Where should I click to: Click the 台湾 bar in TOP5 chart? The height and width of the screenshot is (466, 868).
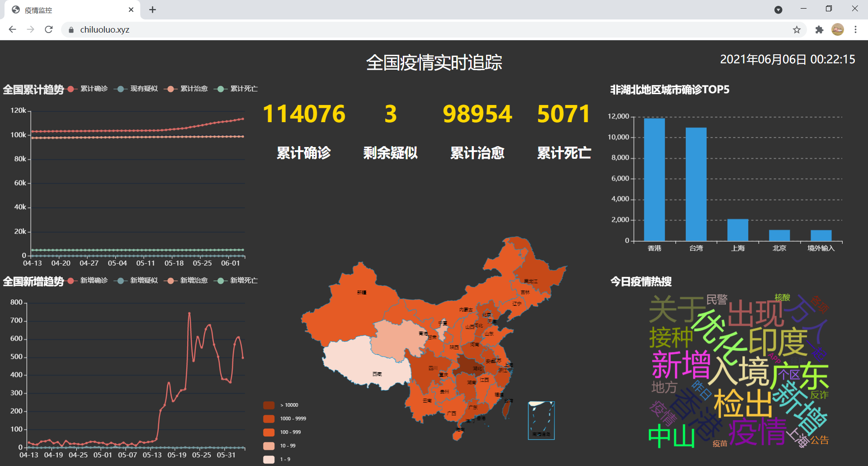(696, 184)
